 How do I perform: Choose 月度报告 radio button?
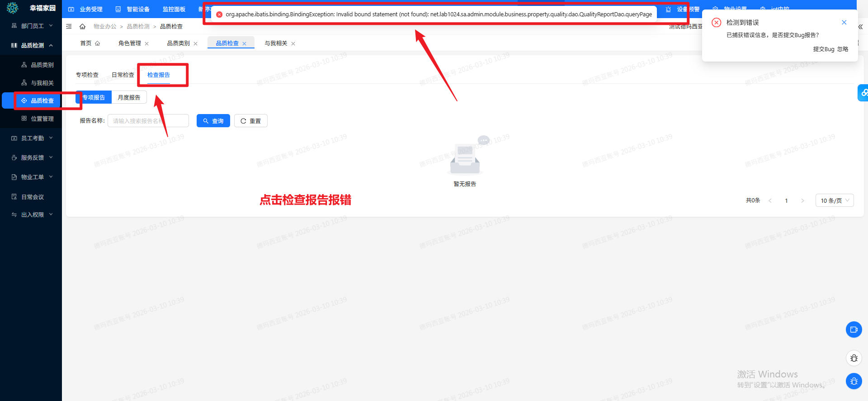click(129, 97)
